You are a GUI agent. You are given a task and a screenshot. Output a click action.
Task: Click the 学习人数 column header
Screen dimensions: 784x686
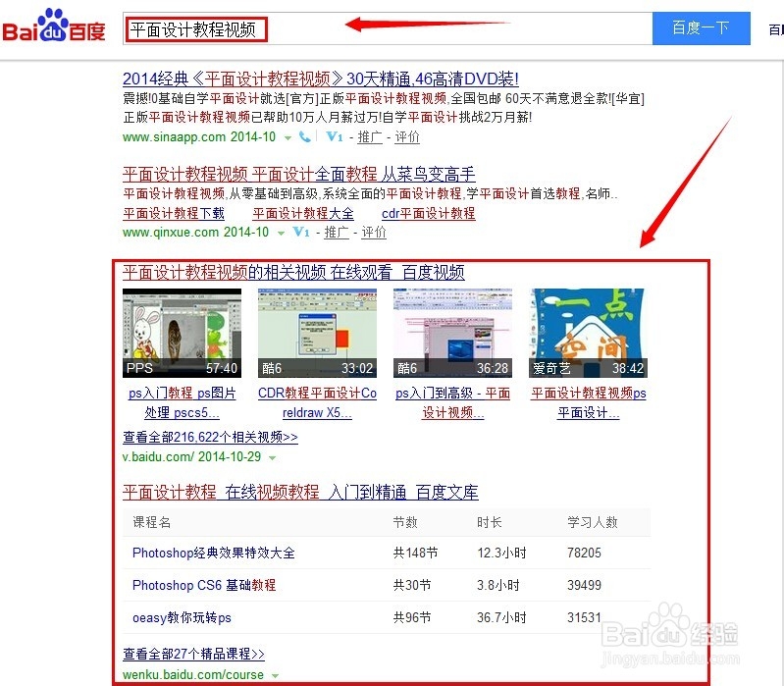(x=593, y=522)
